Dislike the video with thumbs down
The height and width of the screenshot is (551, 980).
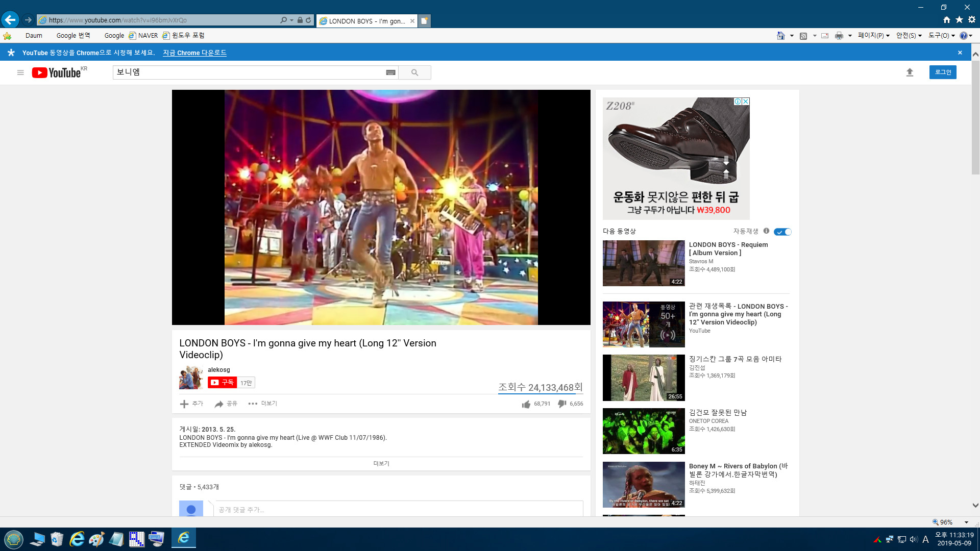pyautogui.click(x=562, y=404)
